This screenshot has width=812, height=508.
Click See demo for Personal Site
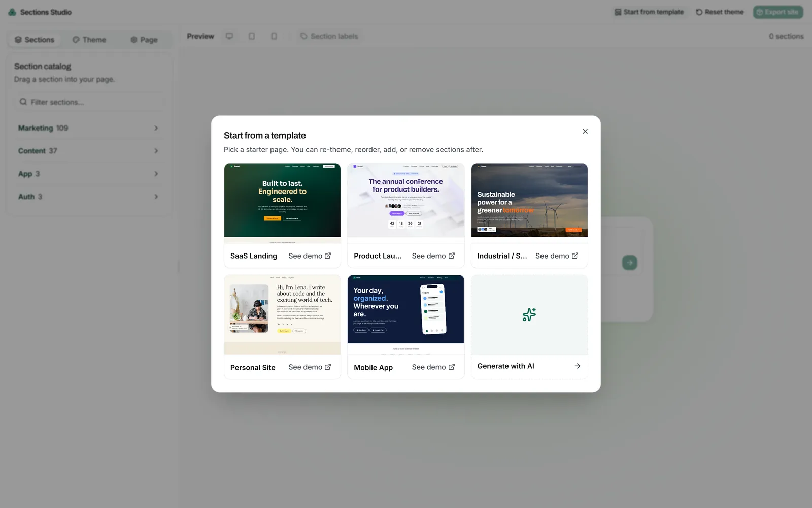310,367
